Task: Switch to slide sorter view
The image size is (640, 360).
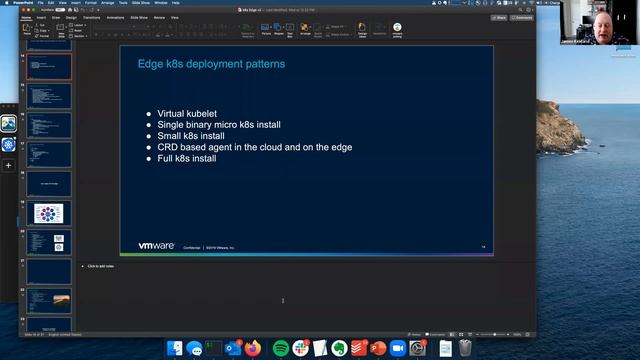Action: (461, 335)
